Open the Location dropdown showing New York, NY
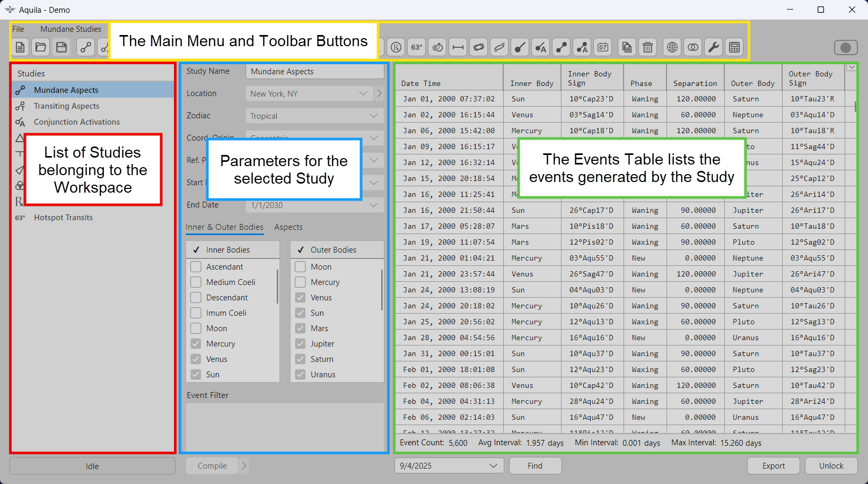The width and height of the screenshot is (868, 484). click(x=363, y=94)
